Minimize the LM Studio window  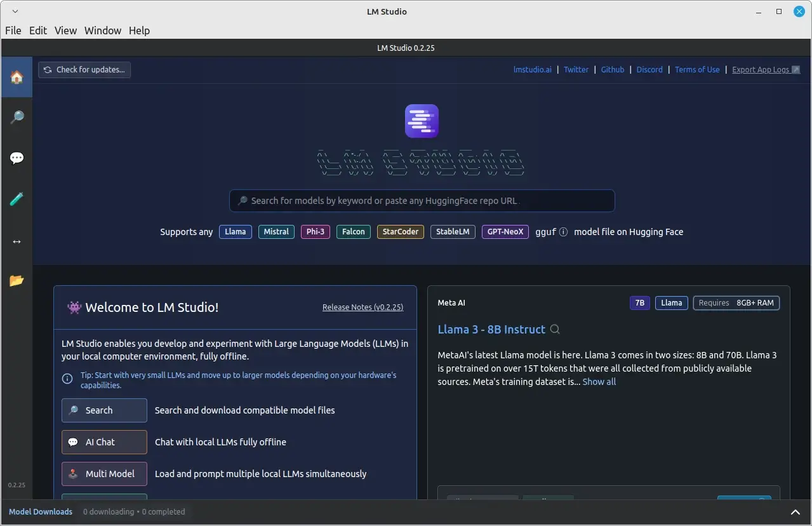[x=757, y=11]
